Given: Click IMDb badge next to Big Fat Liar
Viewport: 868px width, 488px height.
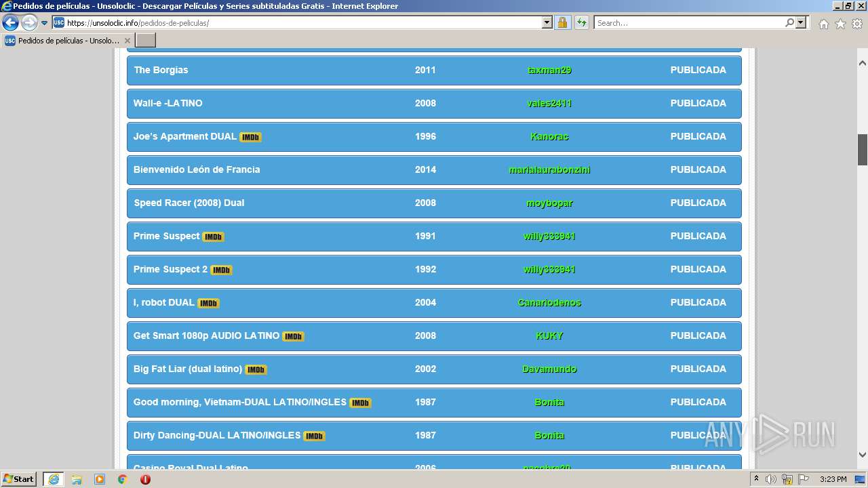Looking at the screenshot, I should (x=256, y=369).
